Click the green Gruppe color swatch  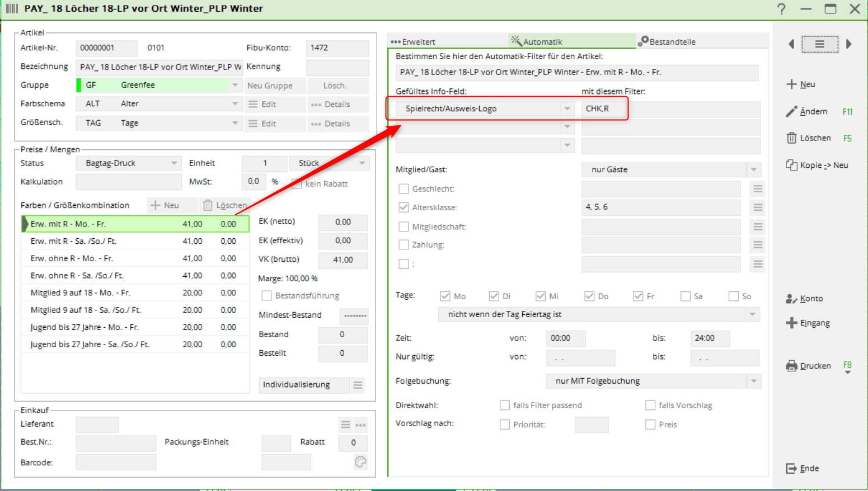pyautogui.click(x=79, y=86)
